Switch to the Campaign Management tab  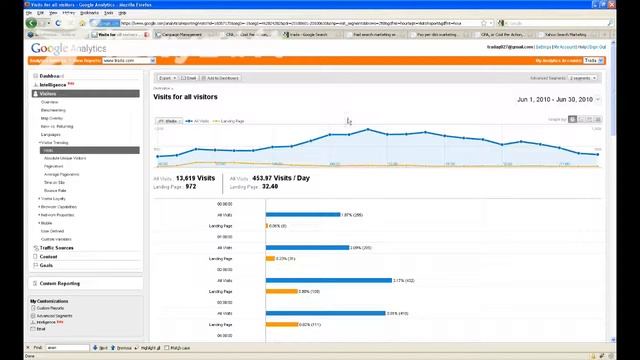(182, 35)
